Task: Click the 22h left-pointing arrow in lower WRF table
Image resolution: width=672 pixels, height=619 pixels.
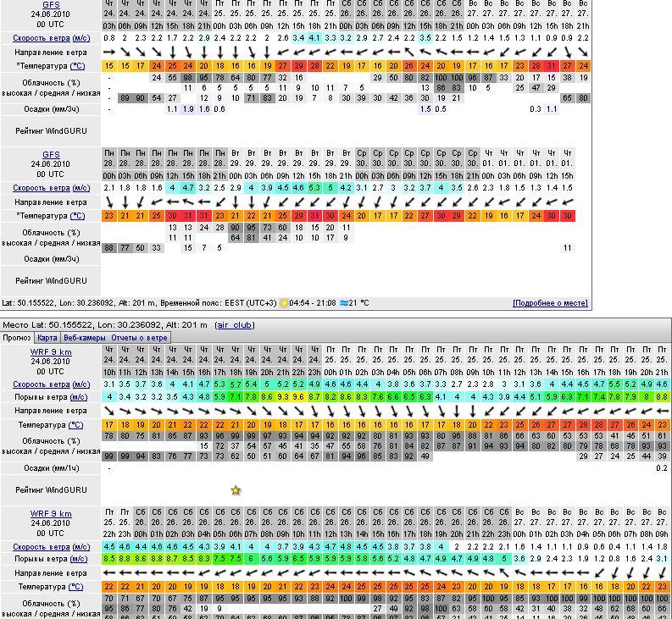Action: click(109, 573)
